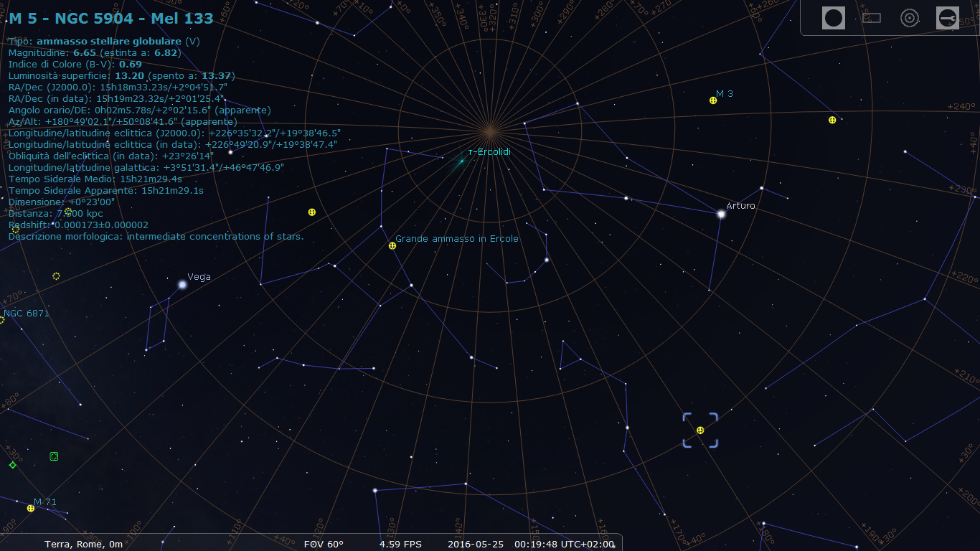The height and width of the screenshot is (551, 980).
Task: Click the Descrizione morfologica line
Action: click(x=156, y=237)
